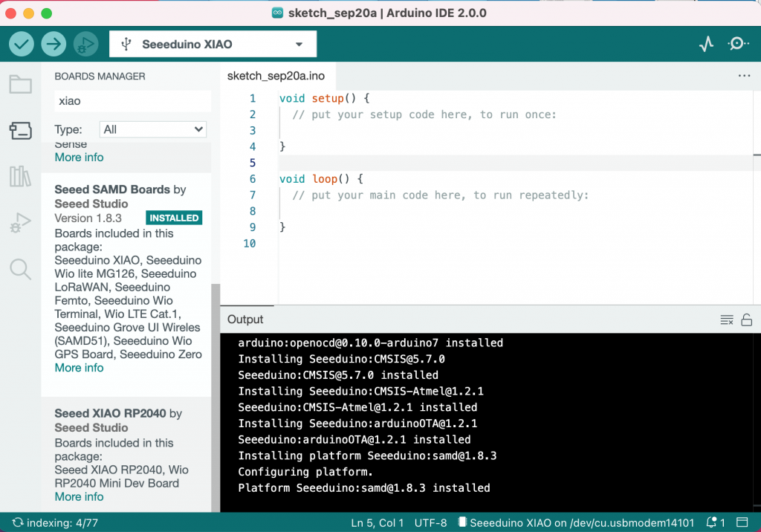Open Seeeduino XIAO board dropdown
The image size is (761, 532).
213,44
